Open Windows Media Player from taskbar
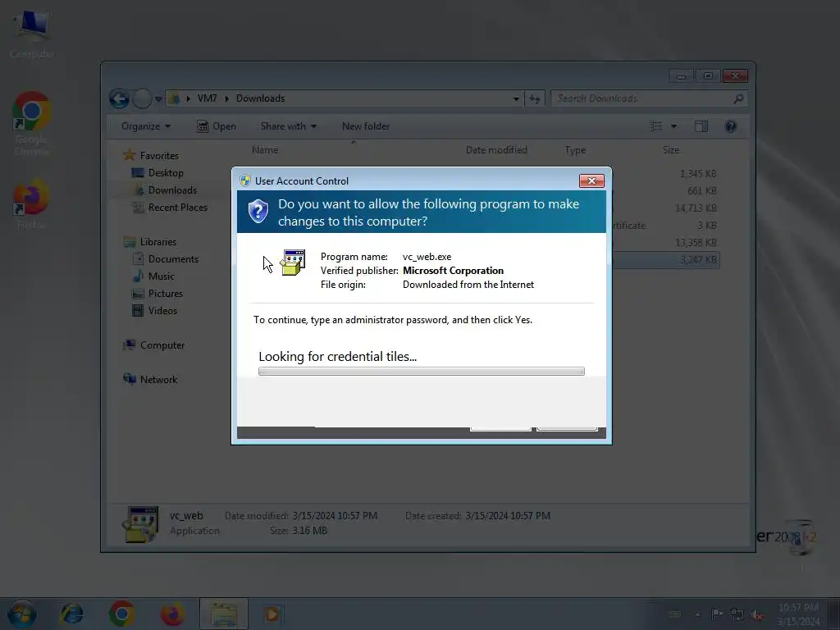Viewport: 840px width, 630px height. pyautogui.click(x=272, y=614)
